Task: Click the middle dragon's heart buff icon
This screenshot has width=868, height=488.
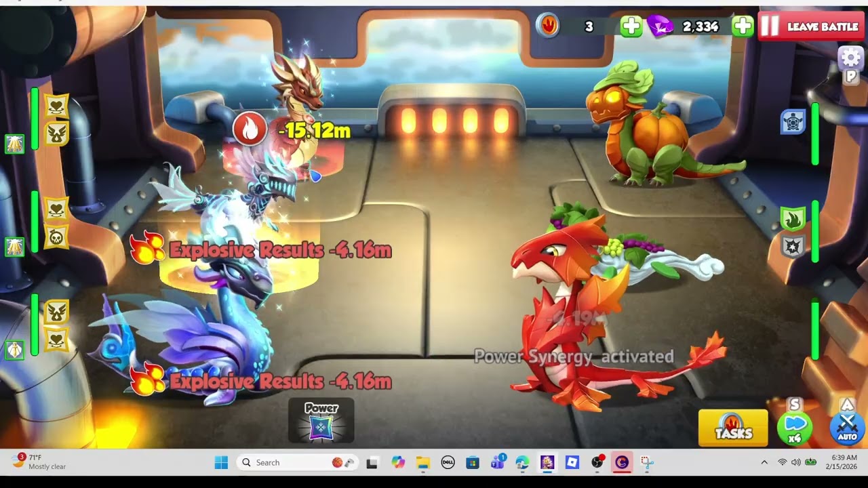Action: [56, 209]
